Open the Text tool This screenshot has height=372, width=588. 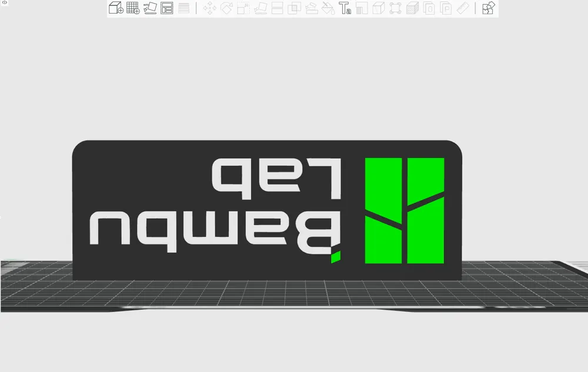(x=346, y=8)
